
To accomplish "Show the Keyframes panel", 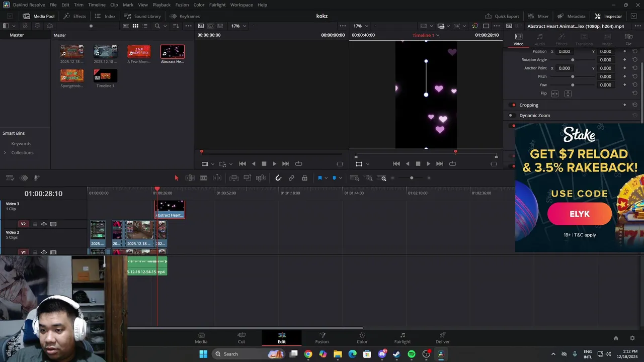I will click(x=185, y=16).
